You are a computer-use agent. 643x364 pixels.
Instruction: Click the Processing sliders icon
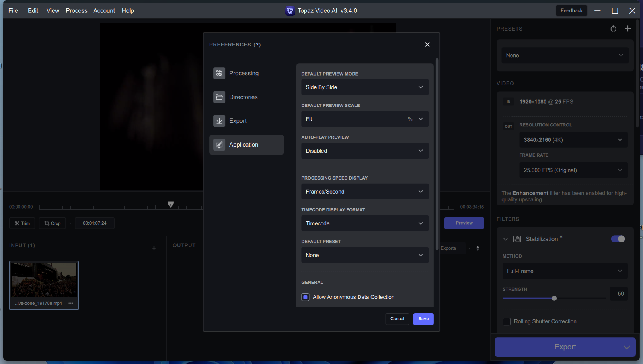[219, 73]
